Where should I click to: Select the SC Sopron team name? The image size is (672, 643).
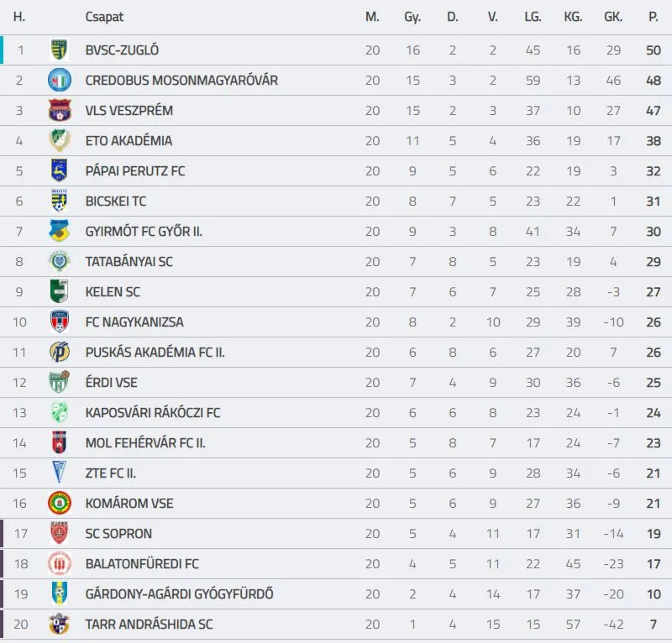click(x=118, y=534)
